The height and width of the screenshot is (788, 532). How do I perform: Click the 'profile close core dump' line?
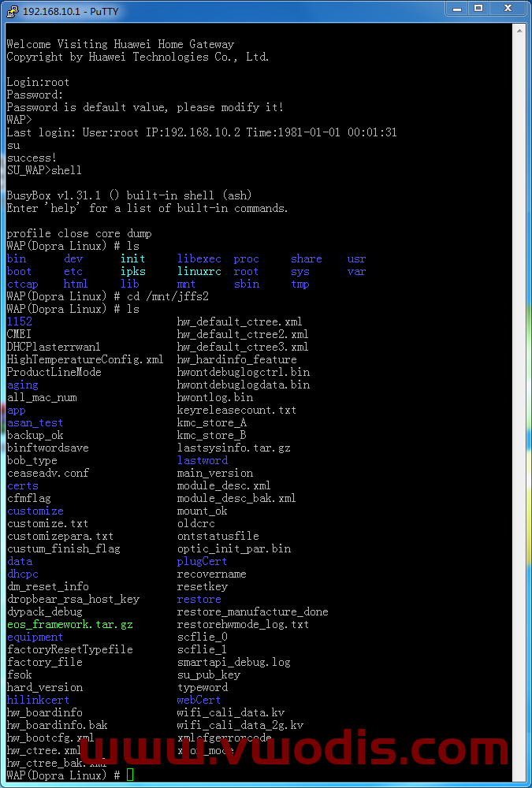pos(79,234)
